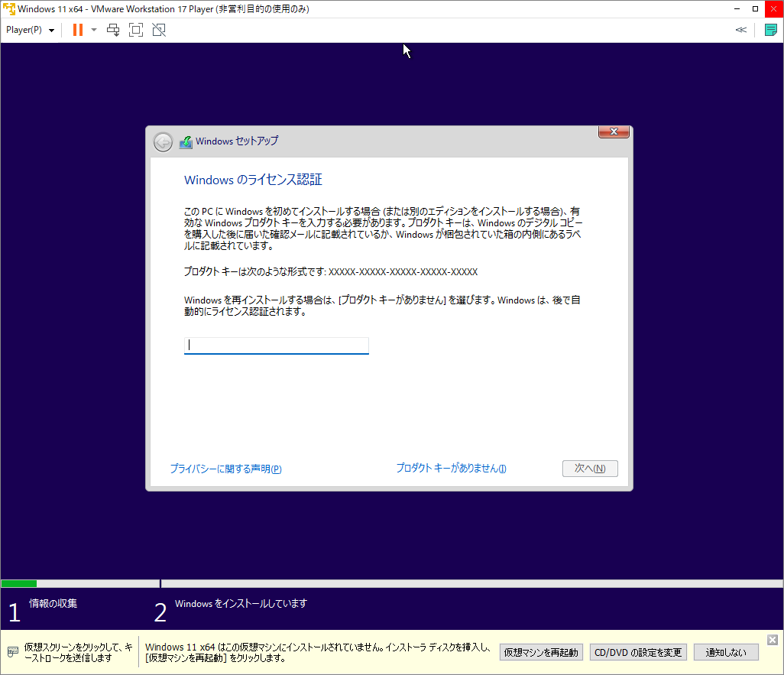Screen dimensions: 784x675
Task: Click the XXXXX-XXXXX product key format text
Action: click(x=403, y=271)
